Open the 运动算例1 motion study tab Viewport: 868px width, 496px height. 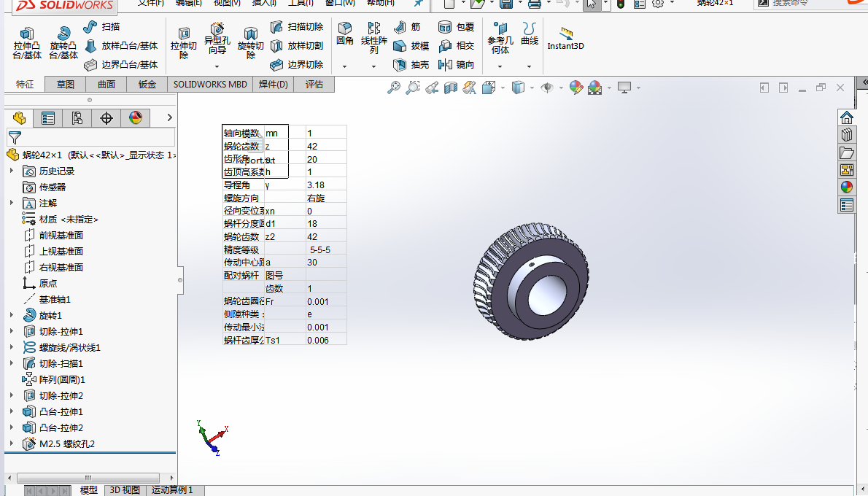click(x=172, y=490)
